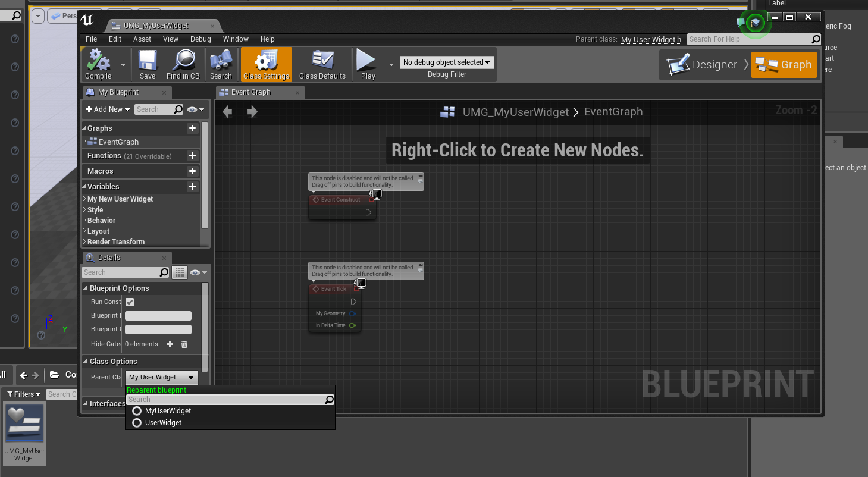
Task: Click the Compile toolbar button
Action: [98, 64]
